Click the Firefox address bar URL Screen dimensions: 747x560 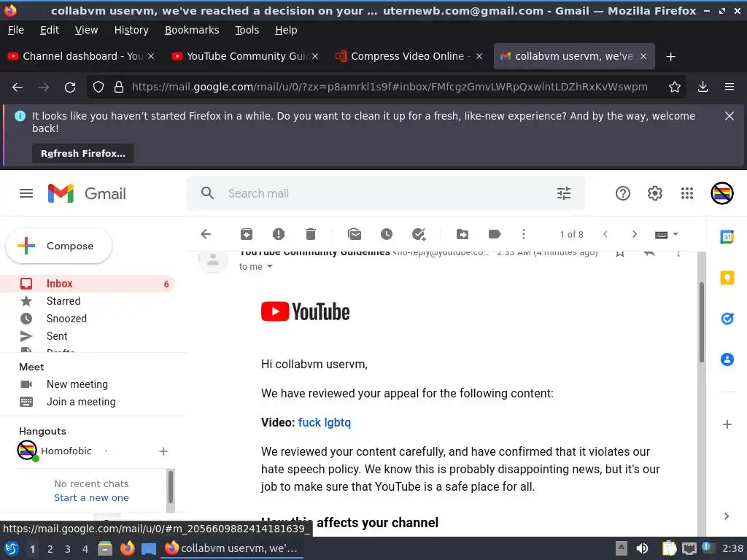(x=390, y=87)
